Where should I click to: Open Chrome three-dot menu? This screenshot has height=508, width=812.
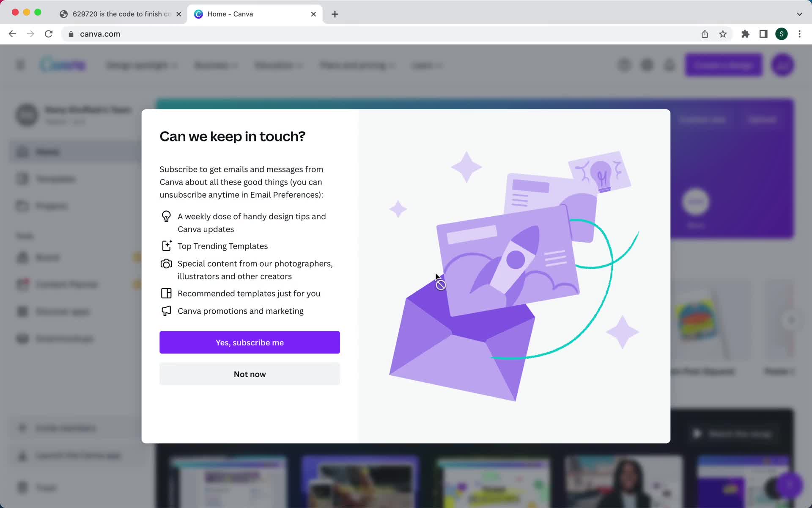click(x=799, y=34)
